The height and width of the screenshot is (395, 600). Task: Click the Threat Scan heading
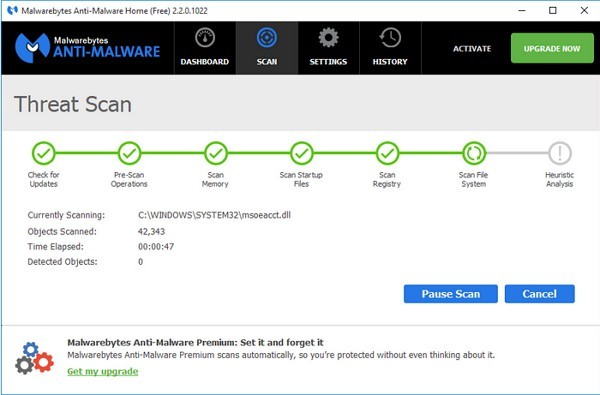[73, 104]
